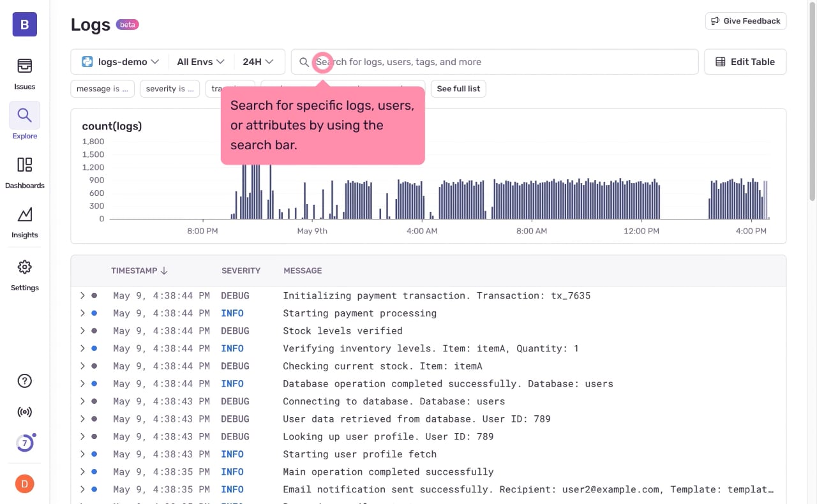Click the Edit Table button
Screen dimensions: 817x504
click(x=745, y=62)
